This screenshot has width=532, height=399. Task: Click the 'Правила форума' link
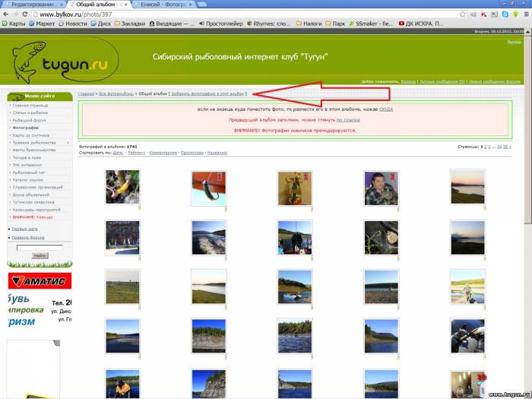28,237
